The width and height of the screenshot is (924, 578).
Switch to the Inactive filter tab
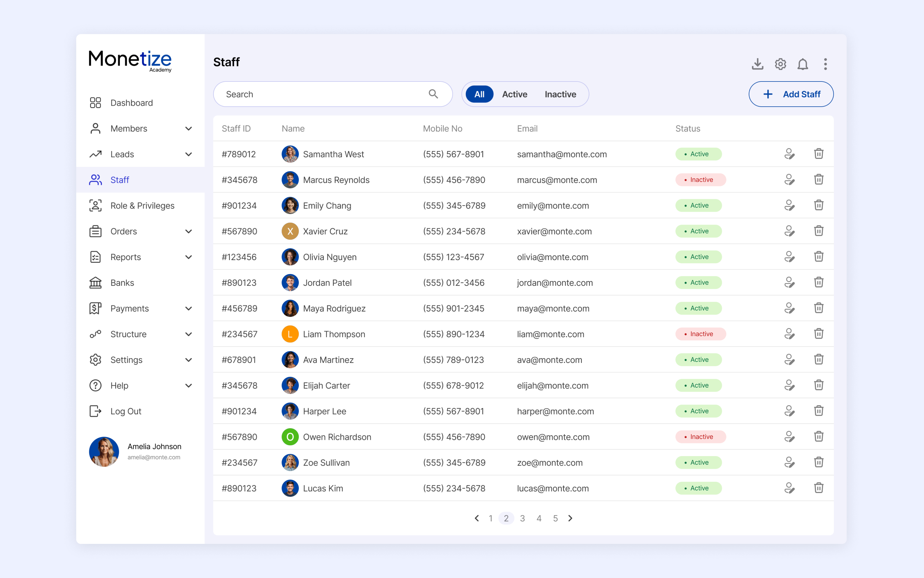pyautogui.click(x=560, y=94)
